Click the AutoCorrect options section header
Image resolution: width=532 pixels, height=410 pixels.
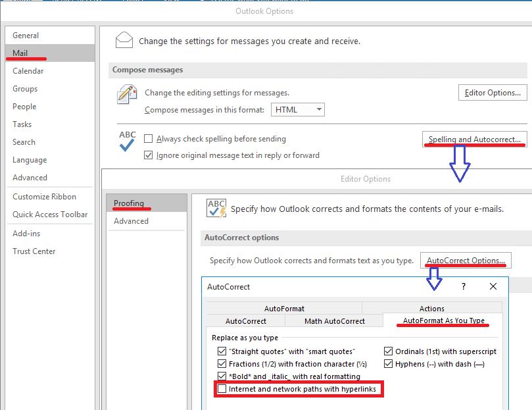[366, 238]
